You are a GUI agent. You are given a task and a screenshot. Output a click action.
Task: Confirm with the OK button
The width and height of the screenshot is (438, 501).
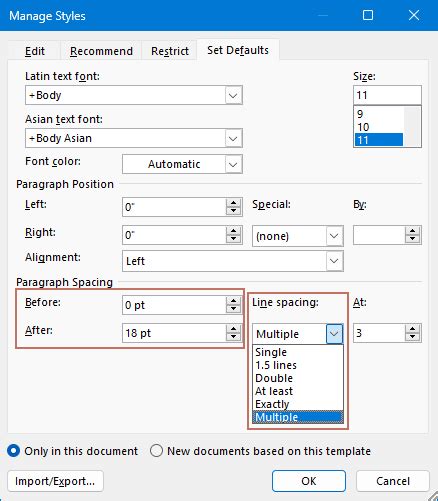309,481
